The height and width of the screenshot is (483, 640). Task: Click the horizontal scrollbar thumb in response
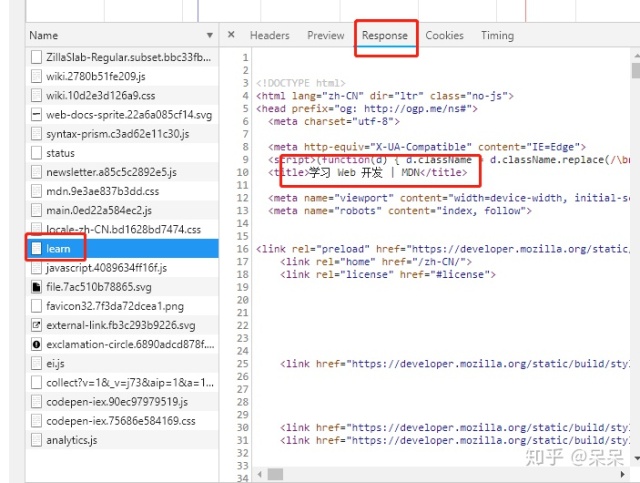275,474
